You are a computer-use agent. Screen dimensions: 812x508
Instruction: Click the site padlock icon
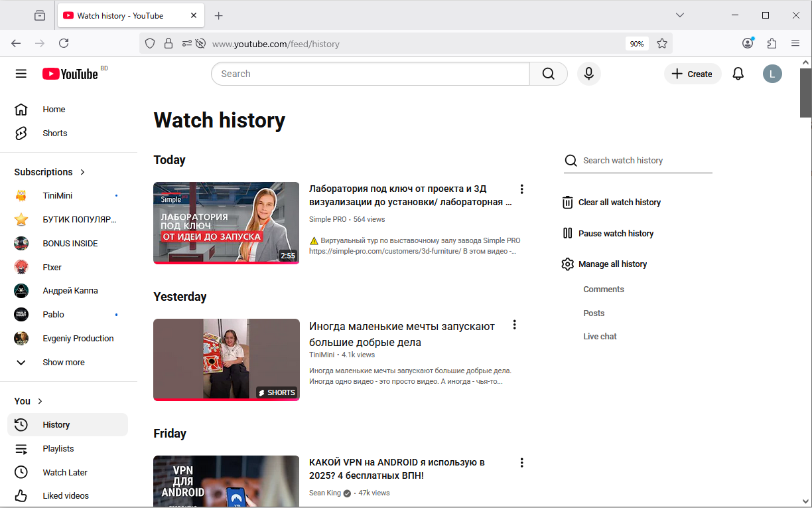169,43
